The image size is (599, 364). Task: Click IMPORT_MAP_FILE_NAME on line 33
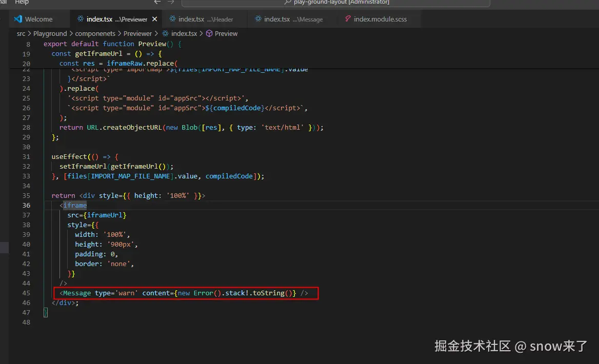[x=130, y=176]
